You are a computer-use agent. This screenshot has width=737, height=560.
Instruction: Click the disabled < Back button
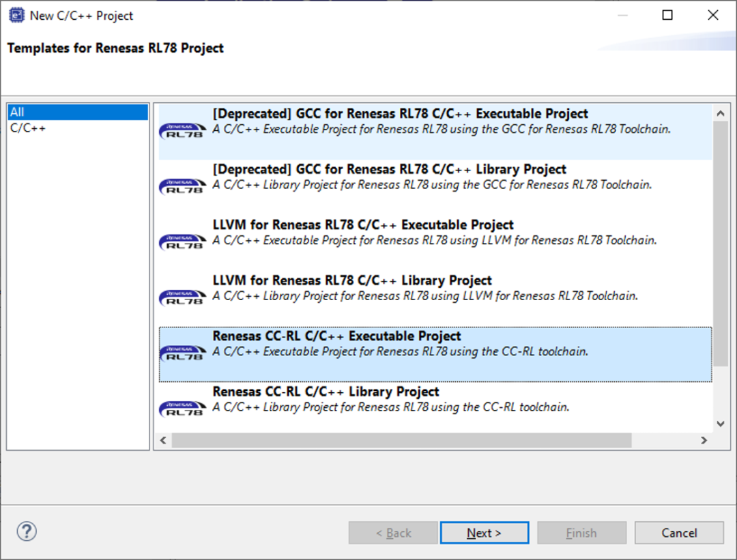tap(393, 533)
